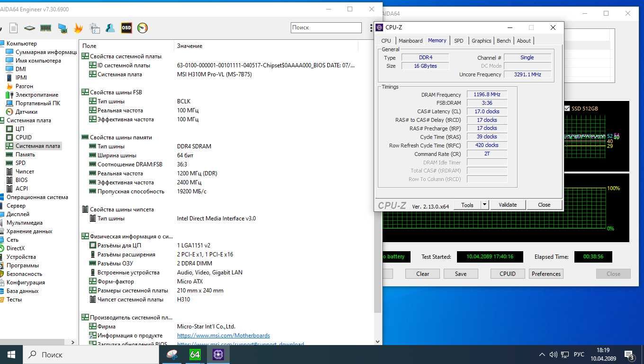
Task: Switch to the About tab in CPU-Z
Action: [x=524, y=41]
